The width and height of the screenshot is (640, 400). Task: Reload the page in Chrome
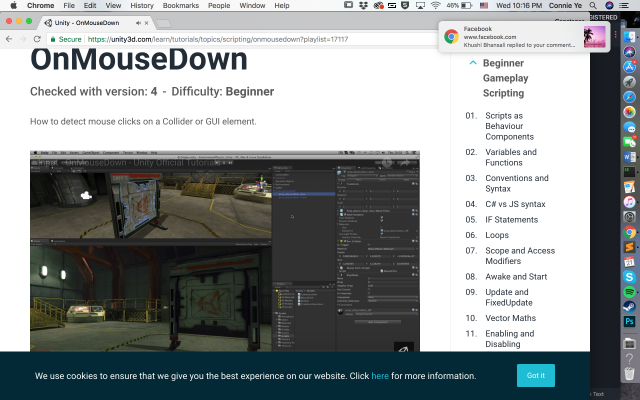click(37, 39)
